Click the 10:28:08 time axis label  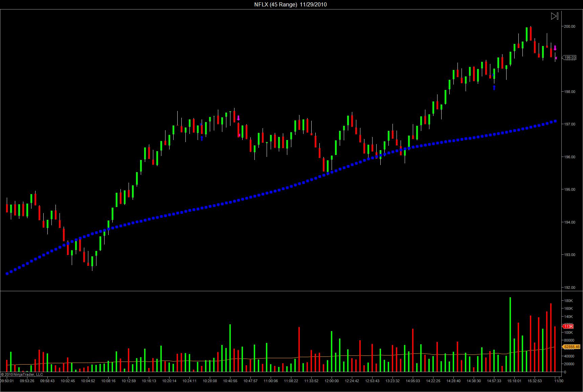[210, 381]
